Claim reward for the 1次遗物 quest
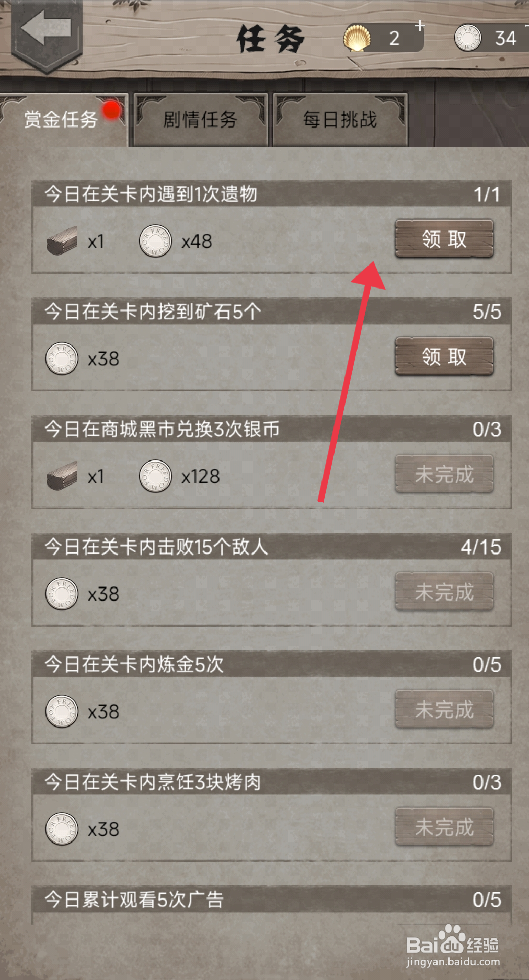This screenshot has height=980, width=529. (444, 239)
